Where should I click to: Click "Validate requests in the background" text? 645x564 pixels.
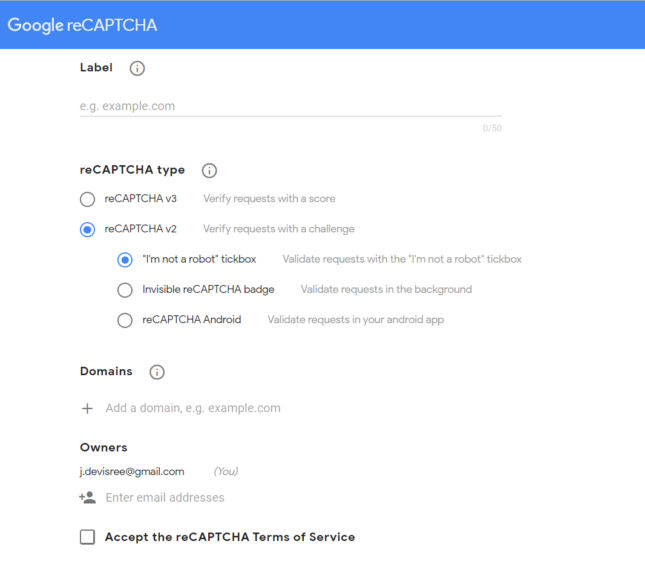click(386, 289)
